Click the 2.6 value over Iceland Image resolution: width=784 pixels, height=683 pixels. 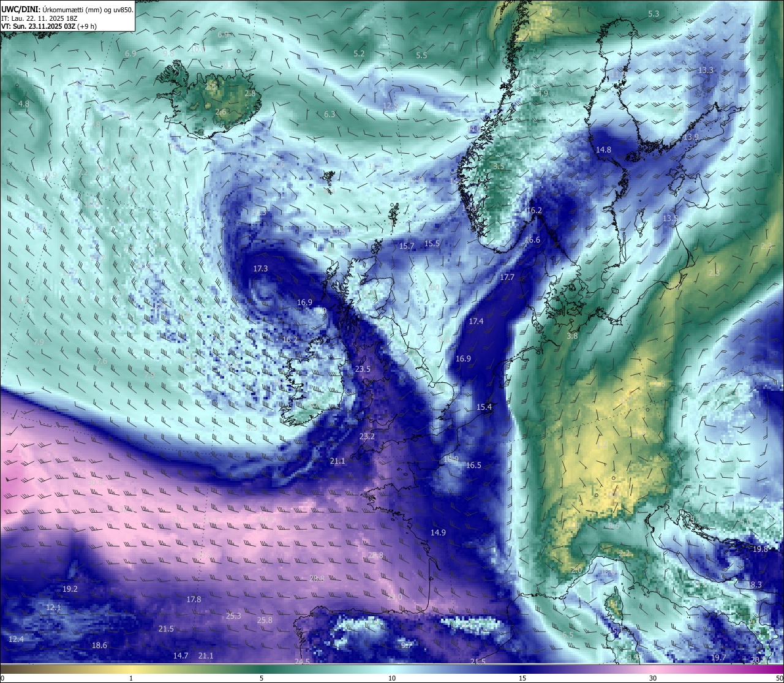click(x=221, y=112)
